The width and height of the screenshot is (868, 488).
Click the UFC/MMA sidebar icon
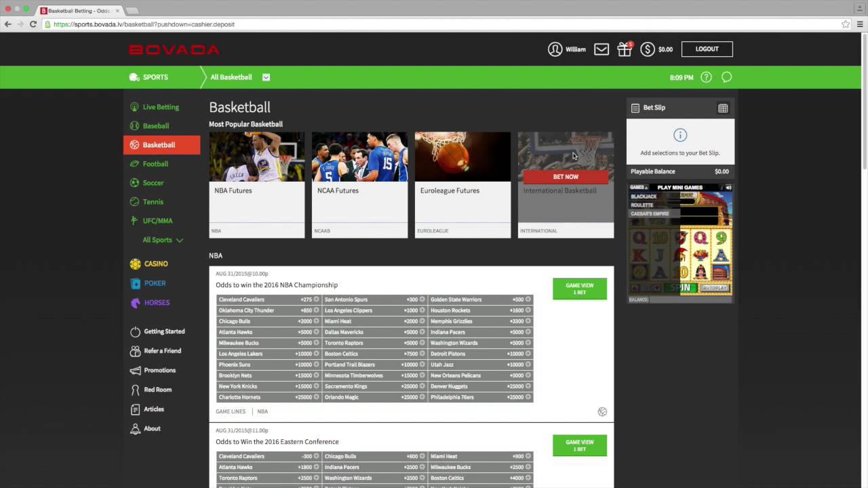coord(134,221)
